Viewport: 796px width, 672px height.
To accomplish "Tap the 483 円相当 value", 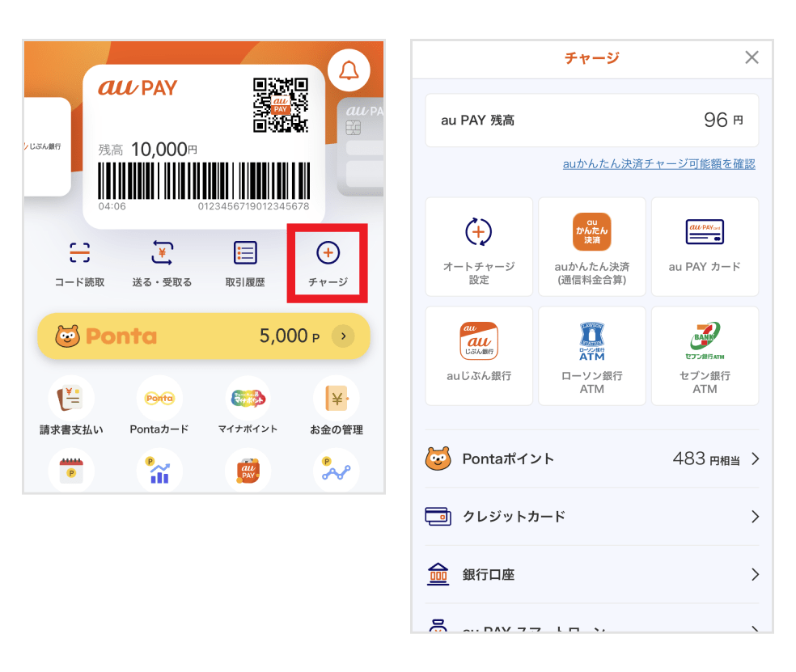I will click(x=706, y=459).
